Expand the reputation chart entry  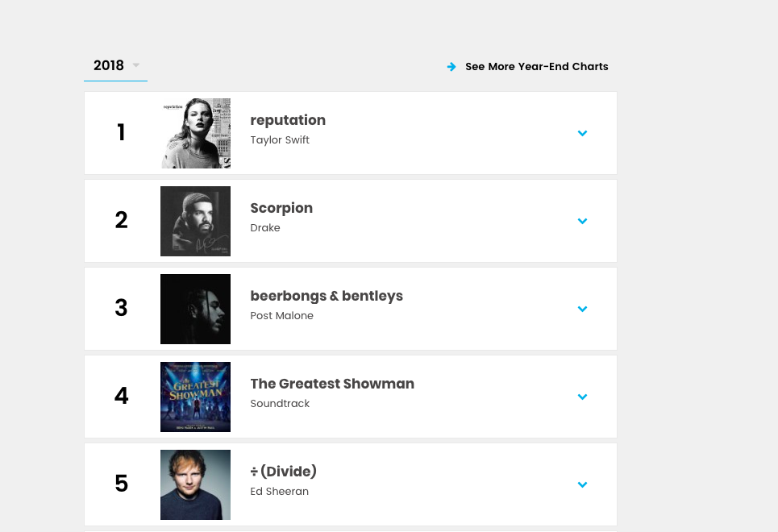[x=583, y=133]
